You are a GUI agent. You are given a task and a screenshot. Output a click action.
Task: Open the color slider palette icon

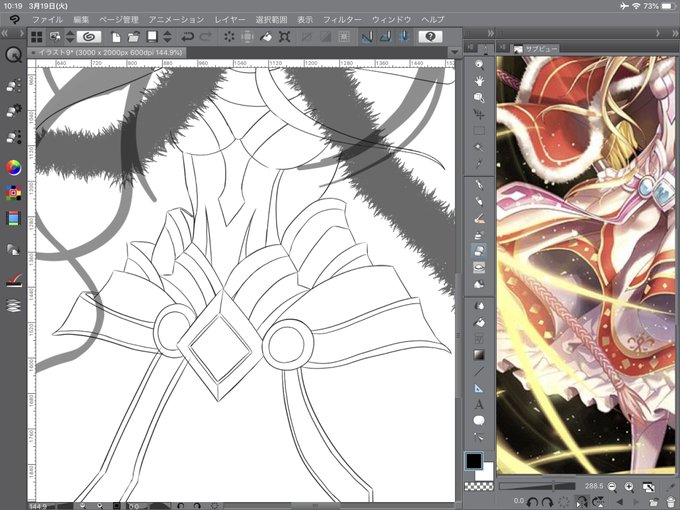tap(13, 218)
